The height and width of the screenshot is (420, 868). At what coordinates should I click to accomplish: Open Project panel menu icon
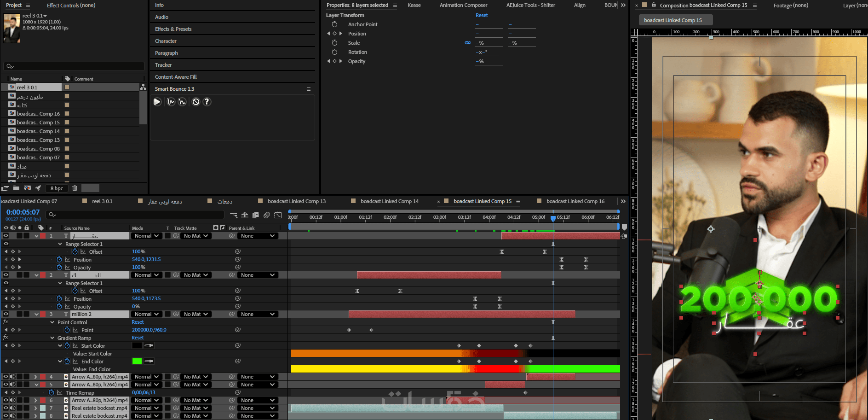(x=28, y=5)
